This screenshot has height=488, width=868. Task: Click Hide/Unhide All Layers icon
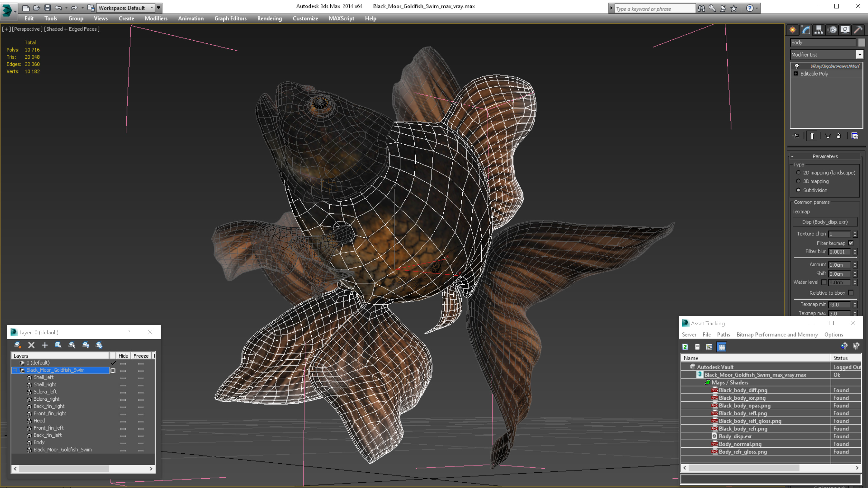(x=86, y=345)
